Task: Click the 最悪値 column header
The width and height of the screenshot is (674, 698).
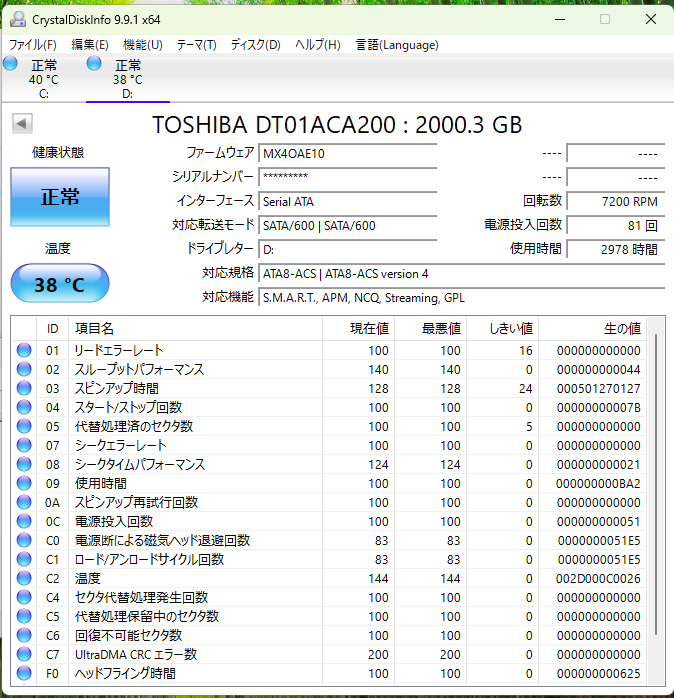Action: click(x=430, y=329)
